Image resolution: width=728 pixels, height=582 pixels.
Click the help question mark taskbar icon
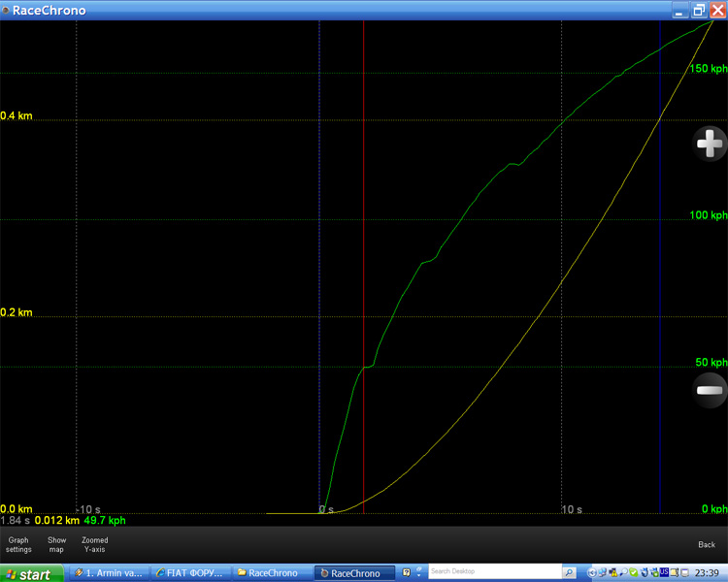coord(407,572)
